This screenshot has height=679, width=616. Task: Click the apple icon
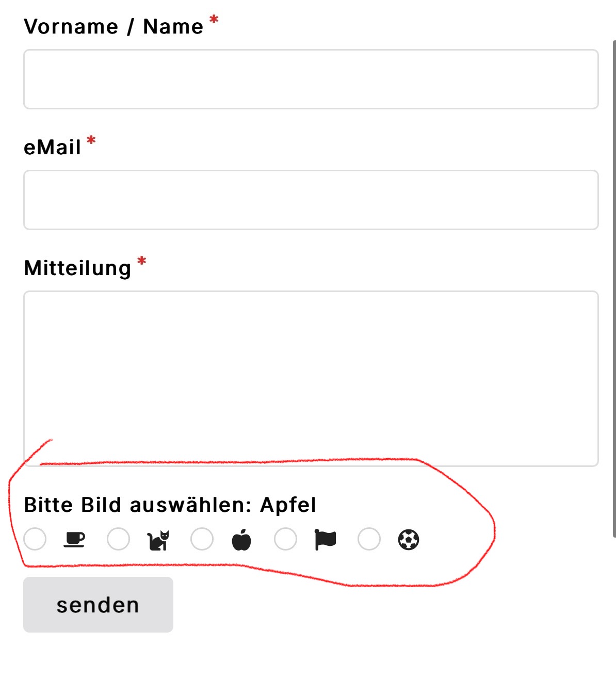(241, 540)
